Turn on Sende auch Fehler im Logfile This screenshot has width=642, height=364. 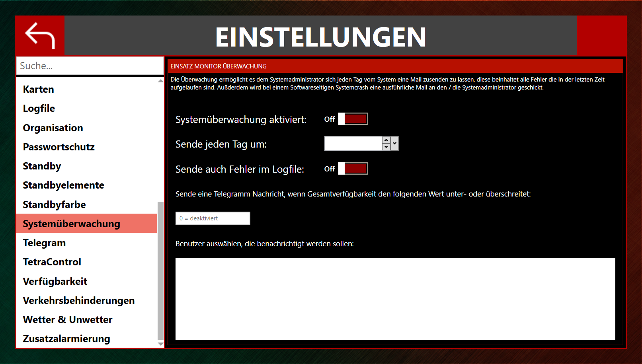(x=353, y=168)
